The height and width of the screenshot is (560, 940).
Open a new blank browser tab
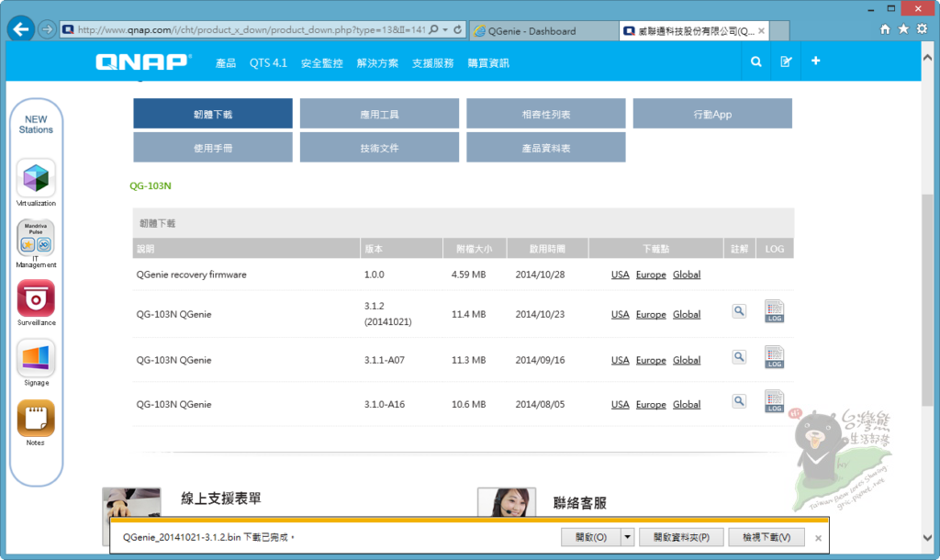(778, 31)
